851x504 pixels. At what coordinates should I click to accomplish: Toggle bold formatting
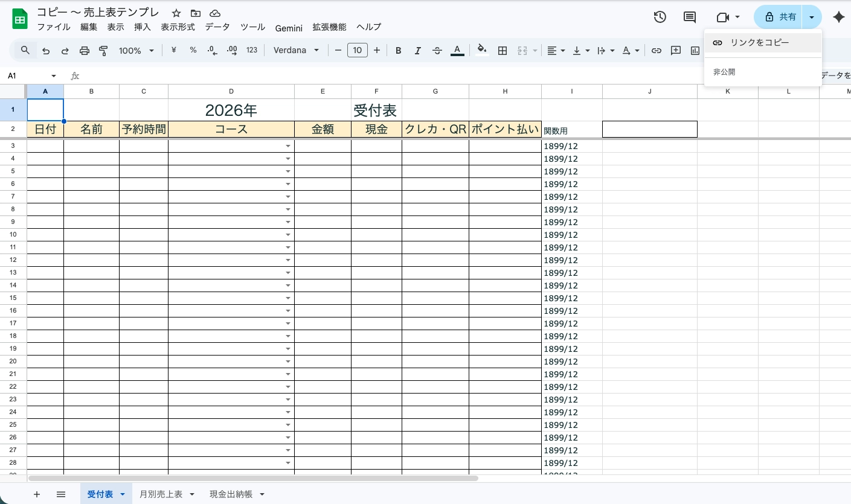398,51
